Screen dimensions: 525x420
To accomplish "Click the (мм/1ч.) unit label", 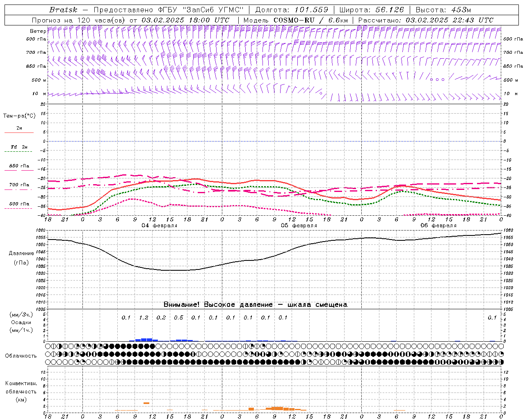I will pyautogui.click(x=21, y=331).
